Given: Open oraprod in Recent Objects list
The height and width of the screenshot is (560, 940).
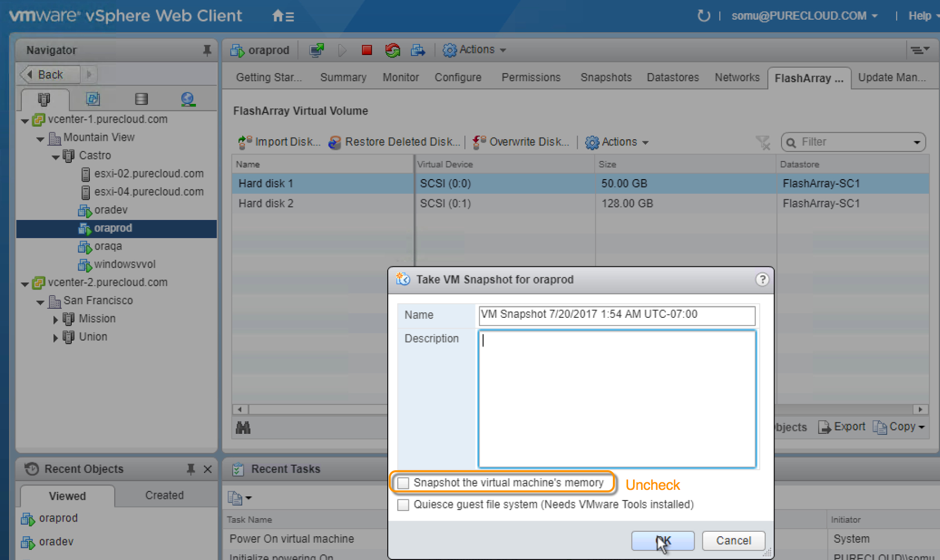Looking at the screenshot, I should pyautogui.click(x=58, y=518).
